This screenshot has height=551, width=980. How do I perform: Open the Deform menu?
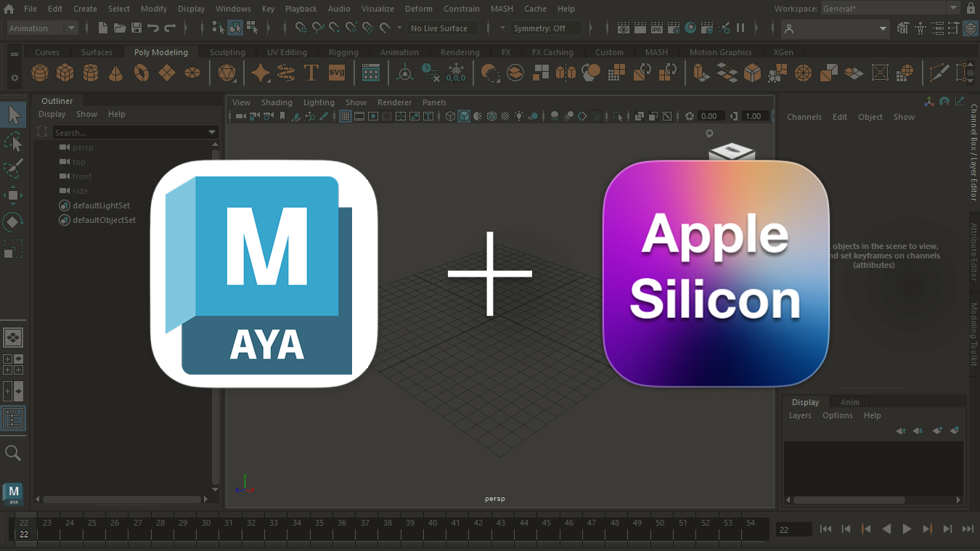coord(420,9)
